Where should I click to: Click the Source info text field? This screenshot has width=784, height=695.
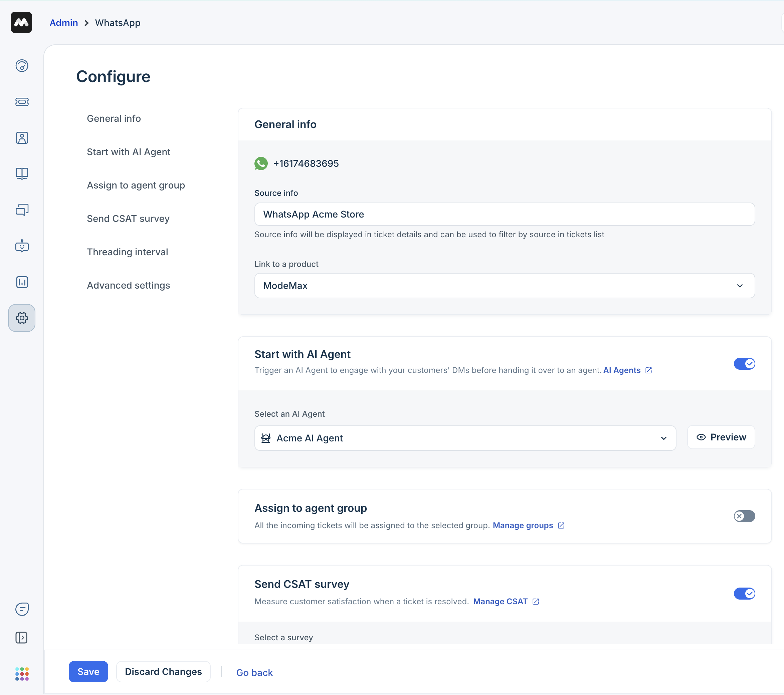(x=504, y=214)
